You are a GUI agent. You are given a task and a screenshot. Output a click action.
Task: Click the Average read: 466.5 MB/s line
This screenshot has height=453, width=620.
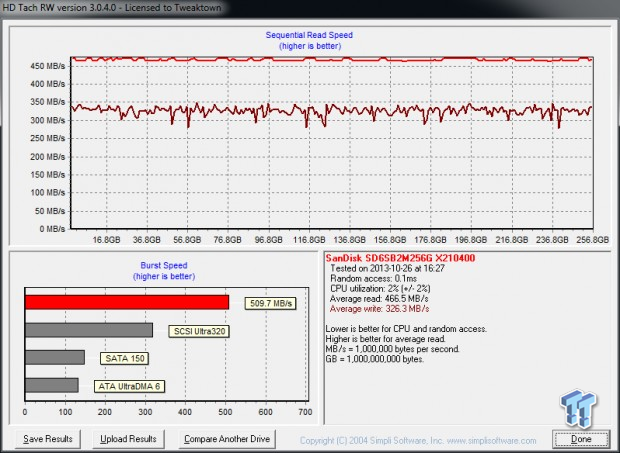(x=379, y=298)
